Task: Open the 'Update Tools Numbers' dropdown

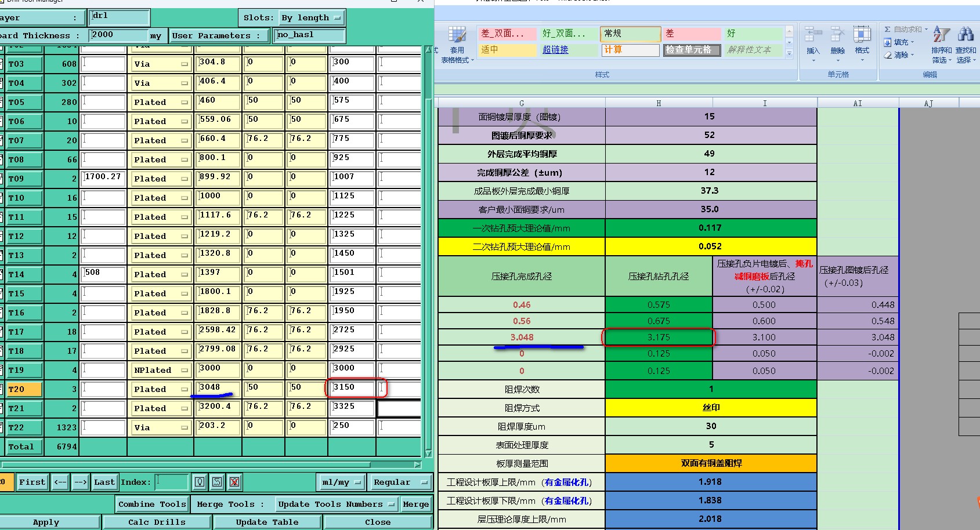Action: pyautogui.click(x=336, y=504)
